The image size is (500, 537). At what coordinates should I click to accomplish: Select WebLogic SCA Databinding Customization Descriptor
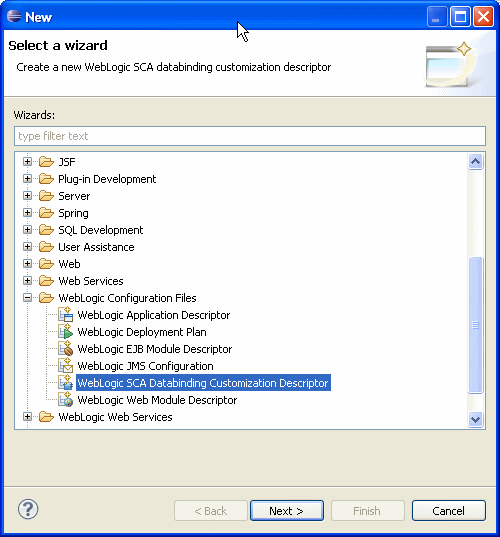click(203, 383)
